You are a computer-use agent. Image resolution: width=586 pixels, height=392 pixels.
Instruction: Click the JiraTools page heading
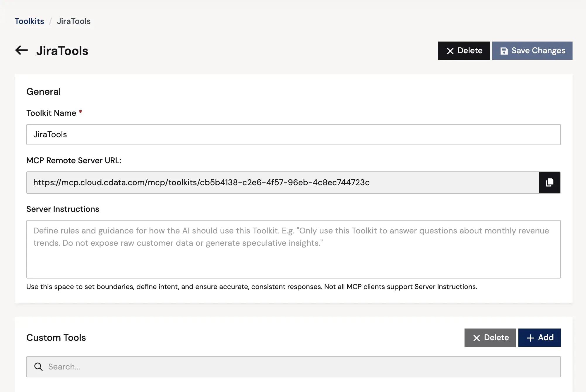[x=62, y=51]
